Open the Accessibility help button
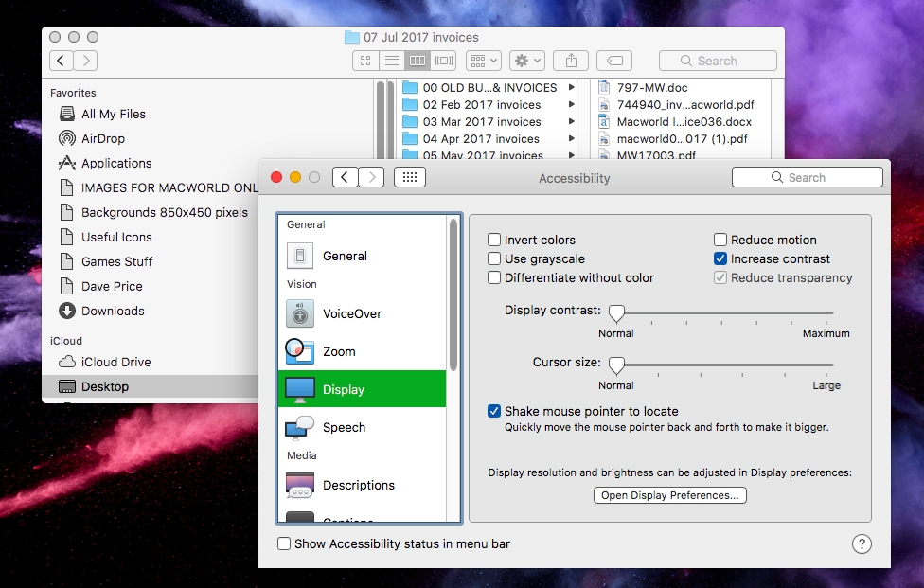 [x=862, y=543]
